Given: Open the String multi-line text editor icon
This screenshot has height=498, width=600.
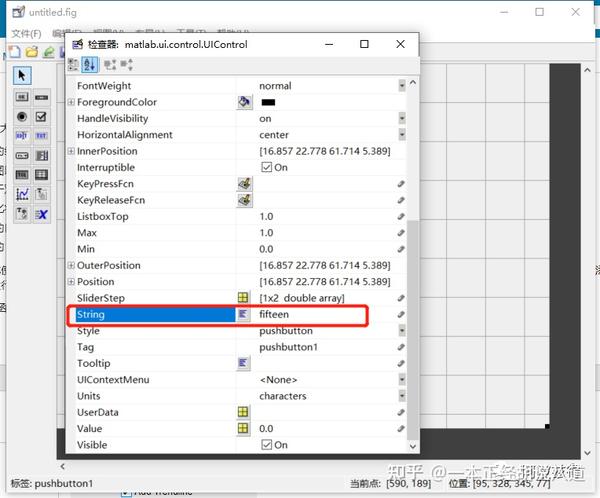Looking at the screenshot, I should 243,314.
